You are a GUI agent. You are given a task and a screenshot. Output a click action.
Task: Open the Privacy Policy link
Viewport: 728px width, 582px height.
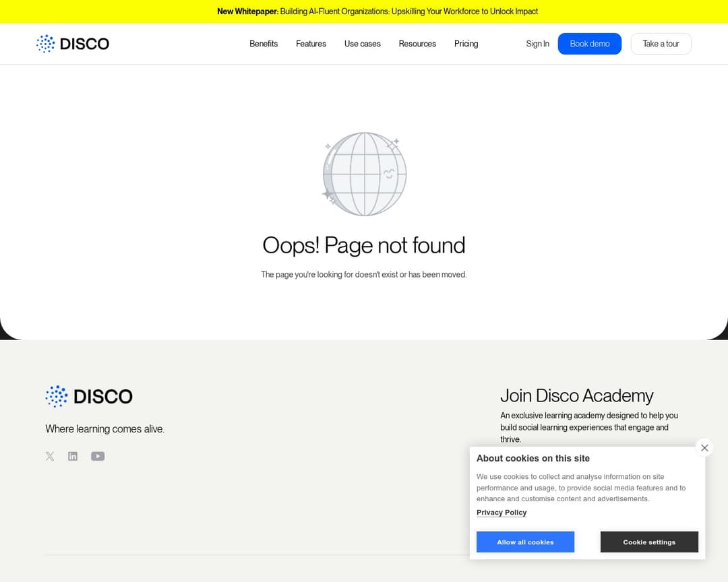pos(502,513)
